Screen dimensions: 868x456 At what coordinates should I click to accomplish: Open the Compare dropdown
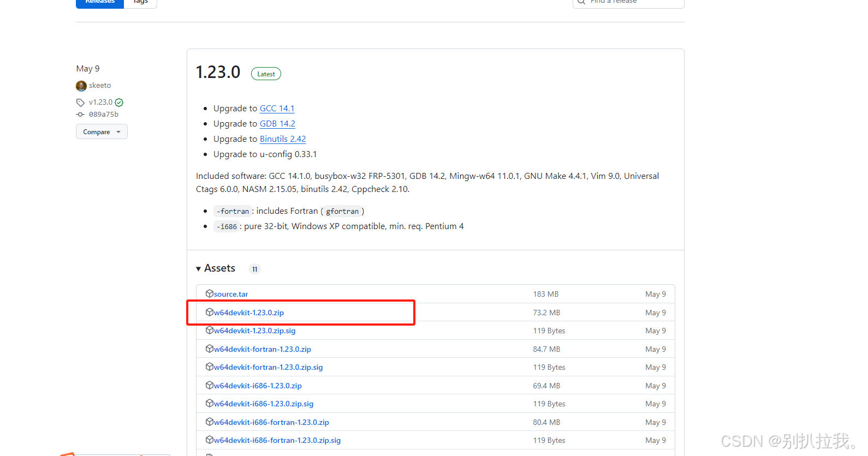tap(102, 132)
